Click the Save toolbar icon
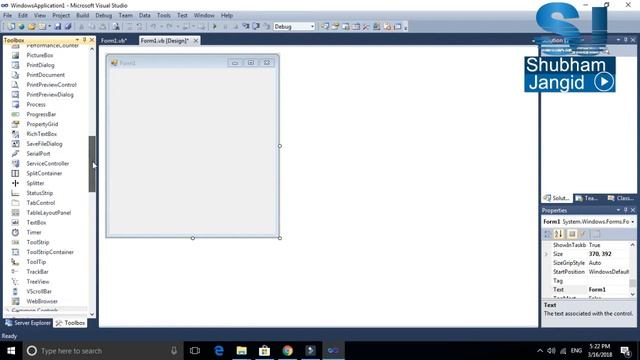This screenshot has width=640, height=360. click(58, 27)
